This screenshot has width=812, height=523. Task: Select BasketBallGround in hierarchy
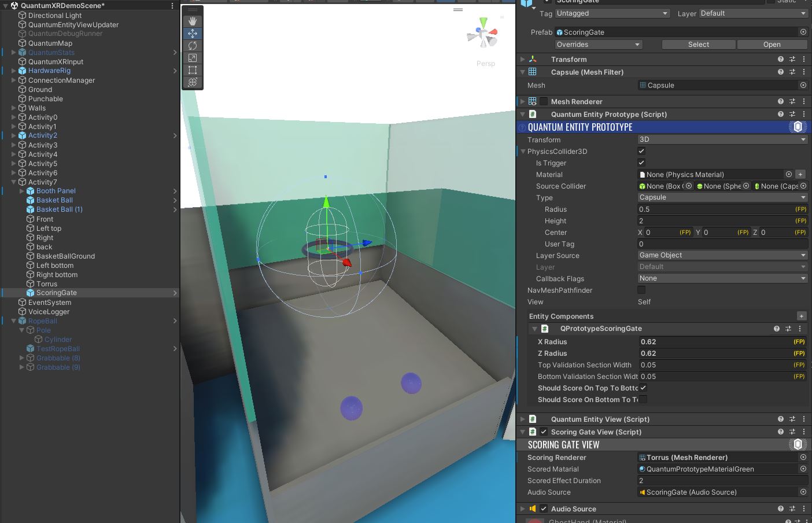coord(65,256)
